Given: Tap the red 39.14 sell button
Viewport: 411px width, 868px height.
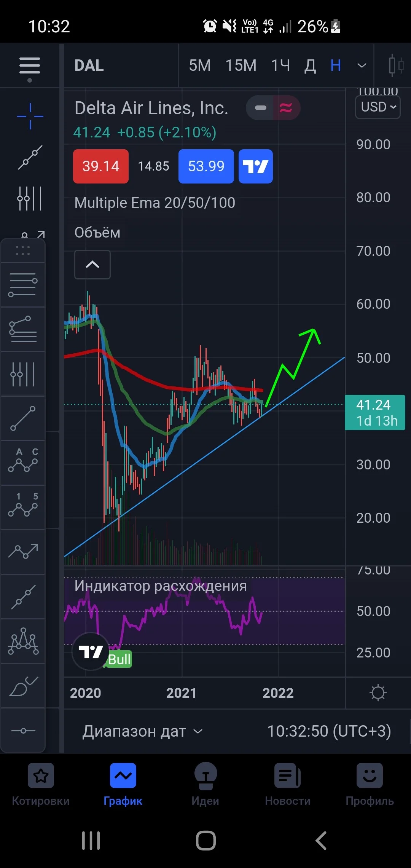Looking at the screenshot, I should click(101, 166).
